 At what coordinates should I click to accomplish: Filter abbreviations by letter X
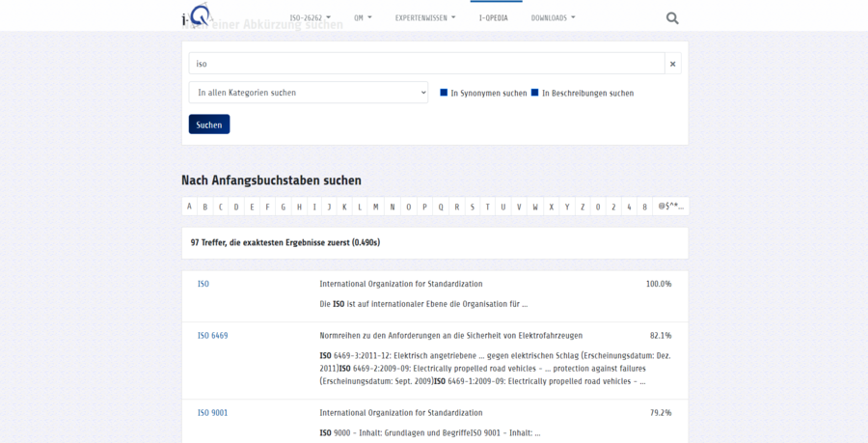coord(552,207)
